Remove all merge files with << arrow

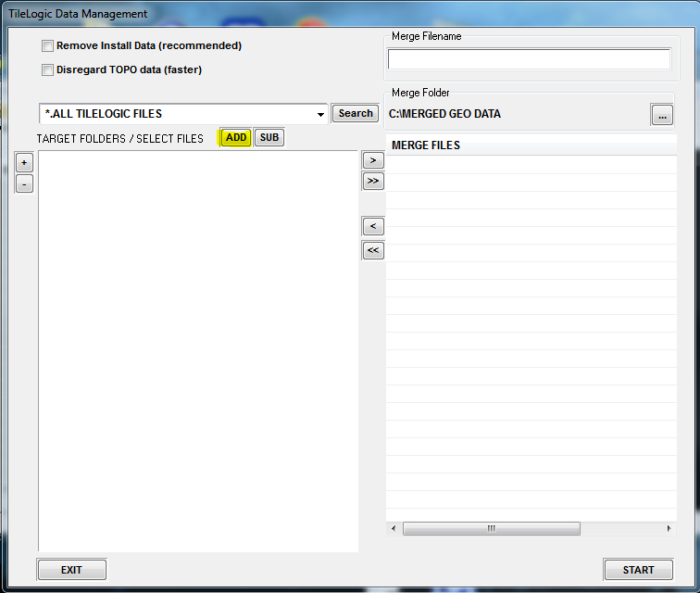[x=372, y=250]
